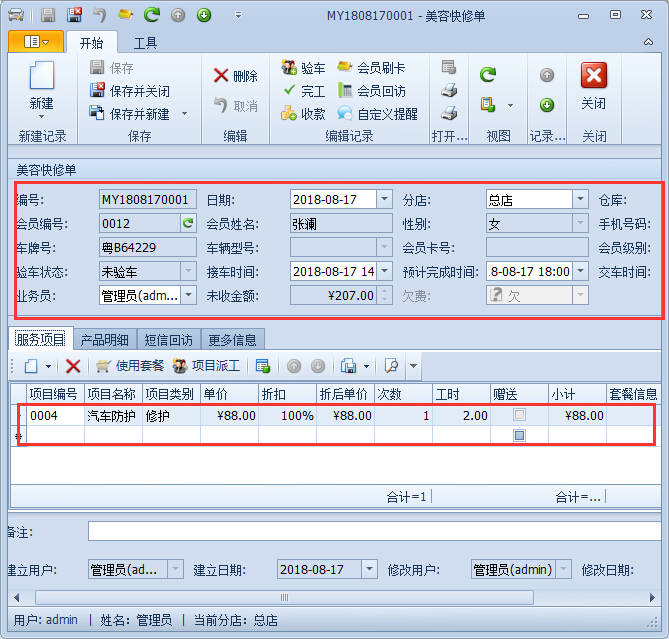Switch to the 产品明细 tab
The image size is (669, 639).
point(105,339)
